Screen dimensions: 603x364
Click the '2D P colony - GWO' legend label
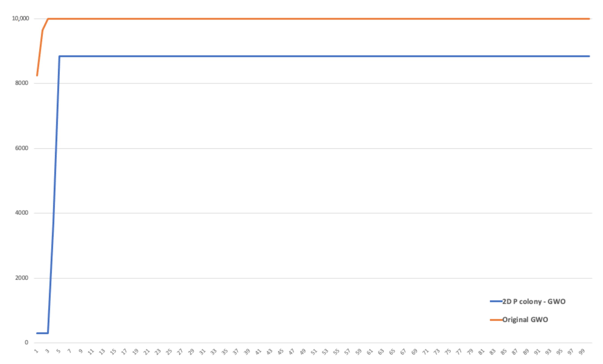click(x=534, y=301)
